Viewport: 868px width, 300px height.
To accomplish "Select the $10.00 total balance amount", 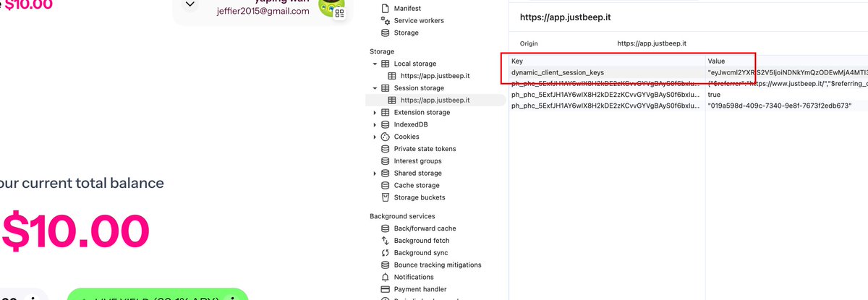I will click(76, 231).
